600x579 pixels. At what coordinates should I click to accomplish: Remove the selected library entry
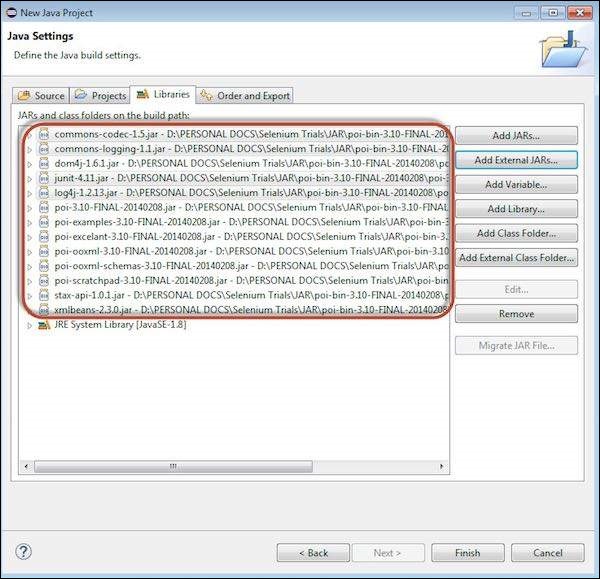tap(516, 314)
